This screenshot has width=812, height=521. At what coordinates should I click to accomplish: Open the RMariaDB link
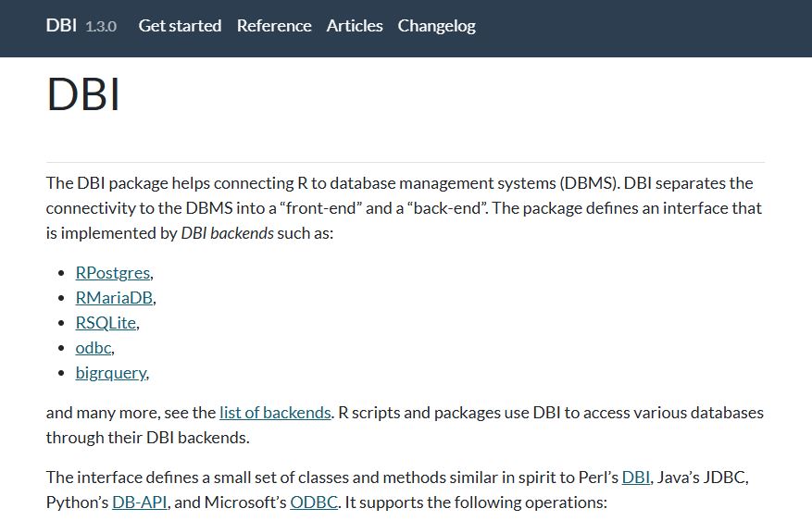pyautogui.click(x=114, y=298)
